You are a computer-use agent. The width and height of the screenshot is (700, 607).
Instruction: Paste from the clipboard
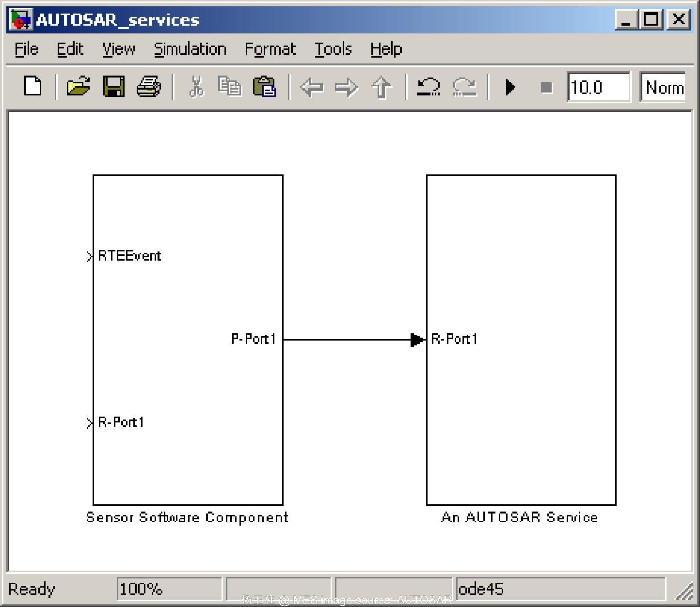(x=264, y=87)
